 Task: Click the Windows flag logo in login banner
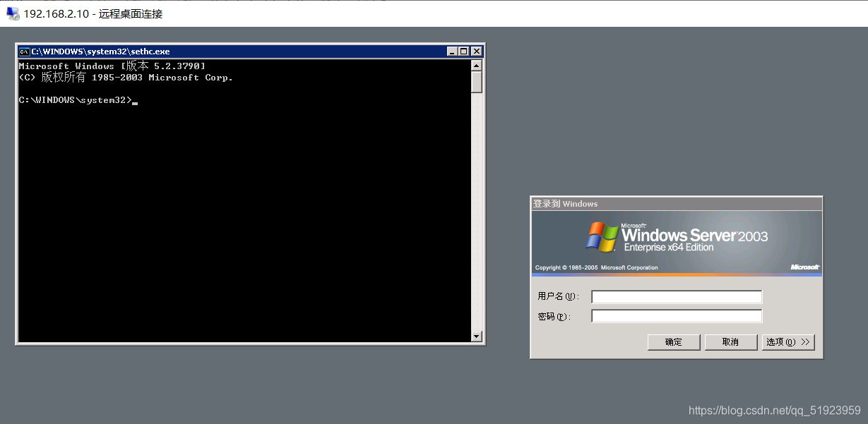point(602,237)
